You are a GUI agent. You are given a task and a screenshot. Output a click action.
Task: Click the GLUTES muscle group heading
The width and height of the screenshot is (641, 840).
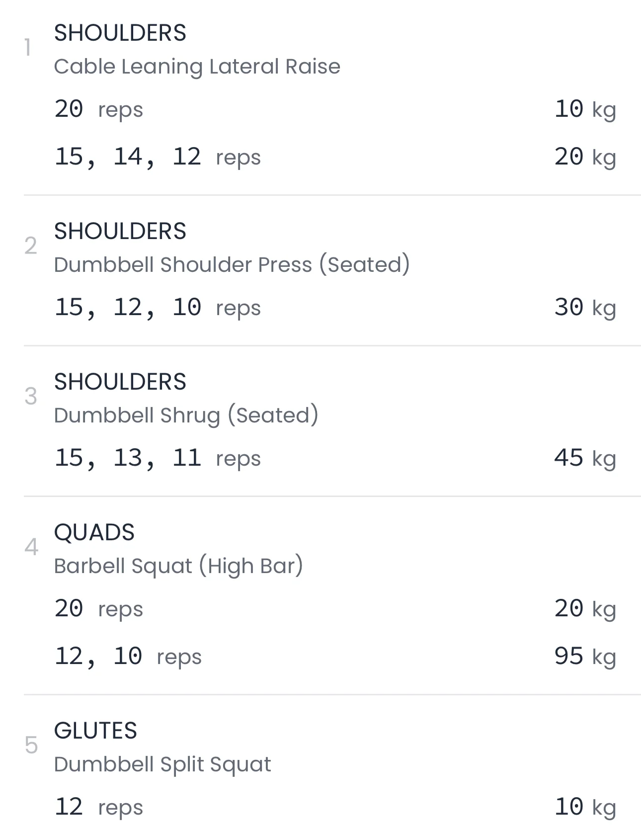(x=95, y=731)
